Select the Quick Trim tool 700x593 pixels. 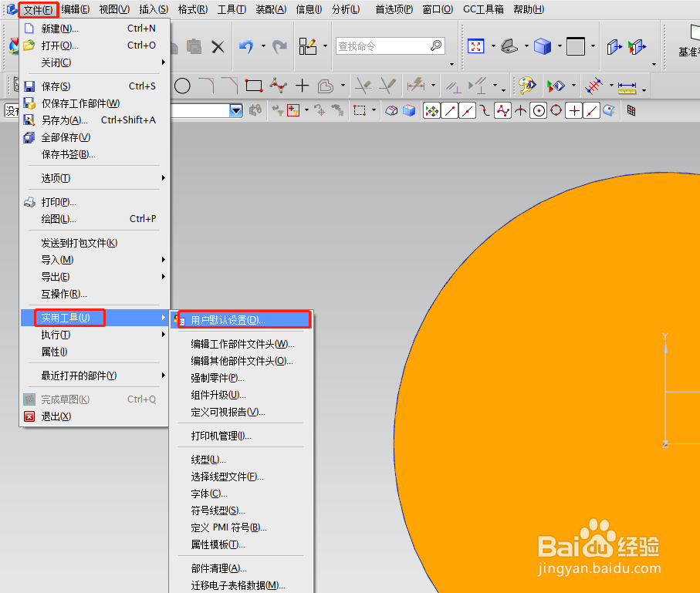click(x=363, y=86)
